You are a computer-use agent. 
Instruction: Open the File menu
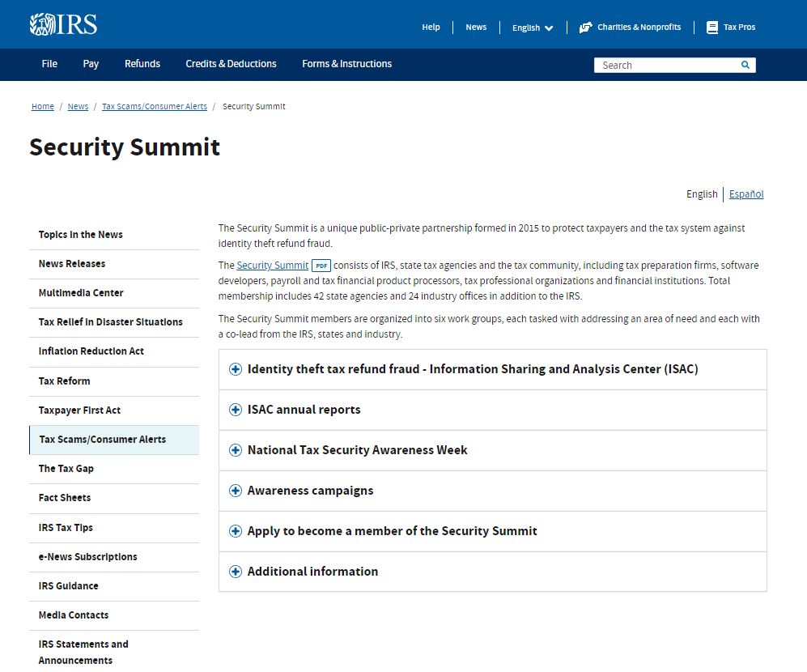pyautogui.click(x=49, y=64)
